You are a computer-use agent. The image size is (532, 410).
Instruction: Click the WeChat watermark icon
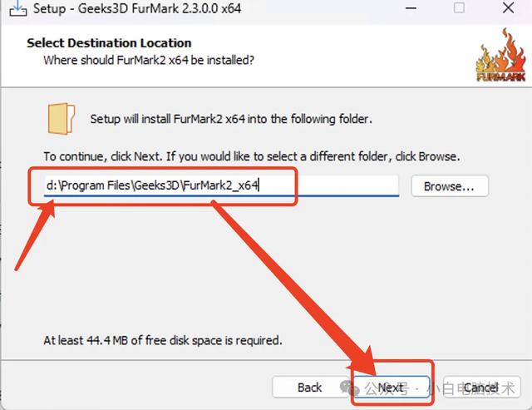(349, 388)
